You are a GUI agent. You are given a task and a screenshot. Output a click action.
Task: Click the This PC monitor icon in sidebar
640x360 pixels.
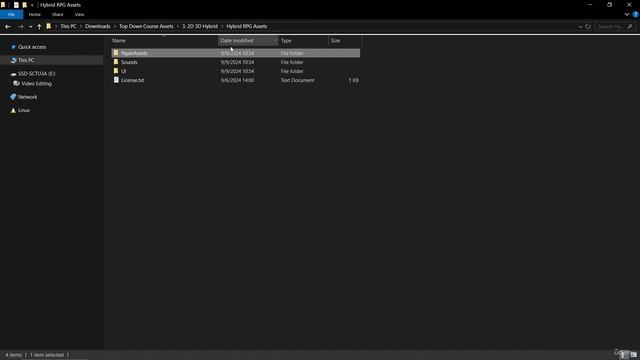[13, 60]
